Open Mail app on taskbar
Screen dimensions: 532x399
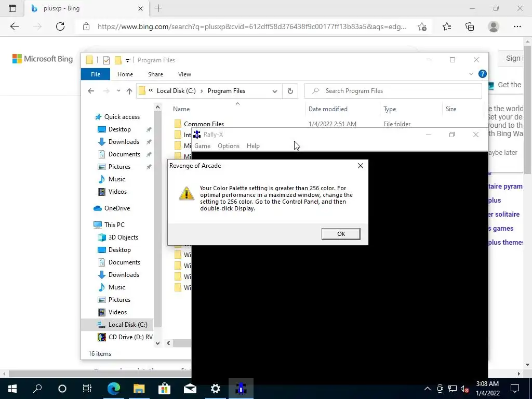pyautogui.click(x=190, y=389)
